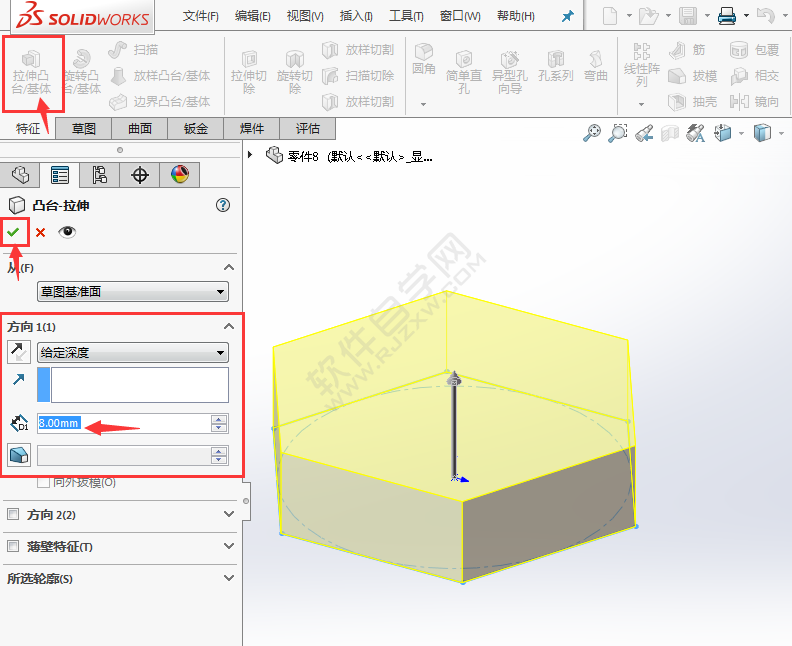Screen dimensions: 792x646
Task: Confirm the extrude with the green checkmark
Action: [x=13, y=232]
